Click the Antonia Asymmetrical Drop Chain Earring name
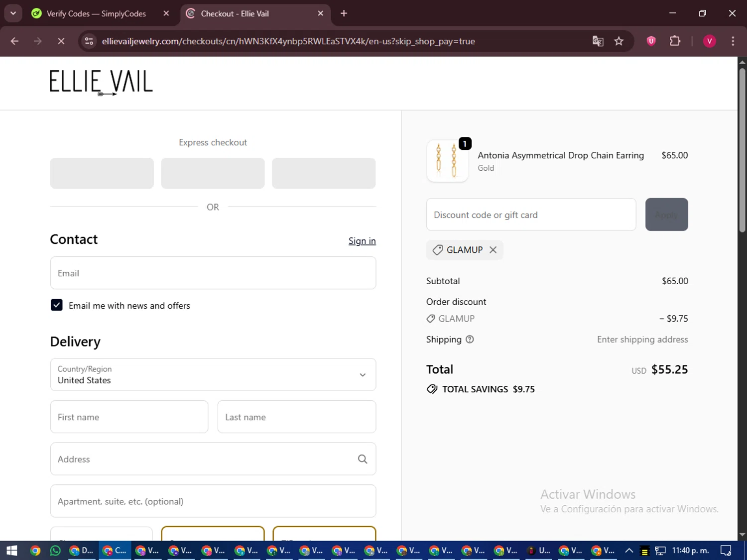This screenshot has width=747, height=560. 561,155
